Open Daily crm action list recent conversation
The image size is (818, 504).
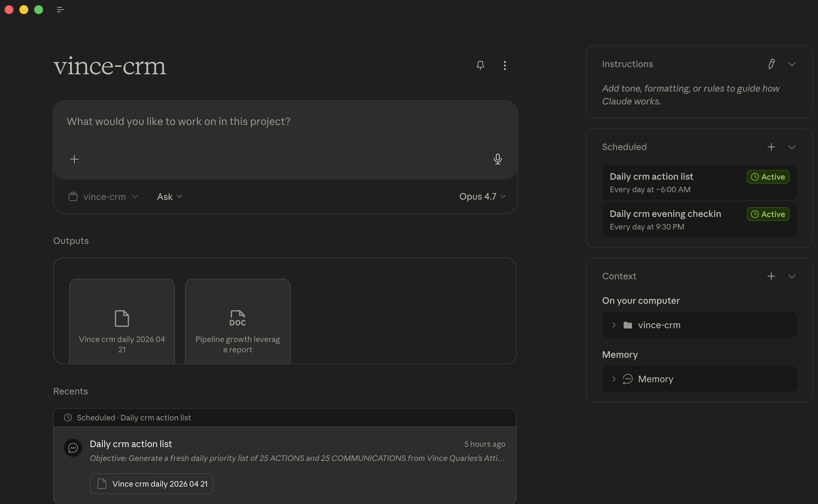point(131,444)
